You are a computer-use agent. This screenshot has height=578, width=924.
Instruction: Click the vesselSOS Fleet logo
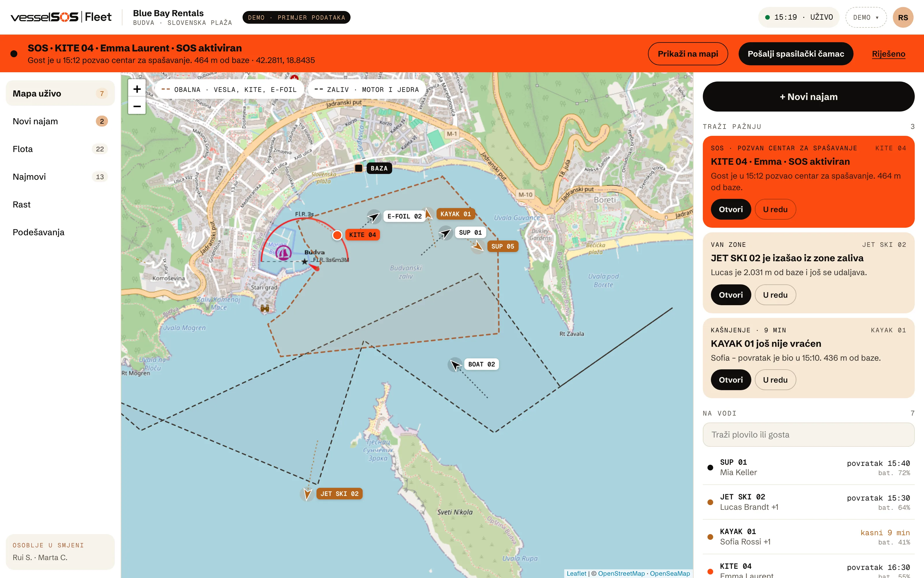coord(61,17)
